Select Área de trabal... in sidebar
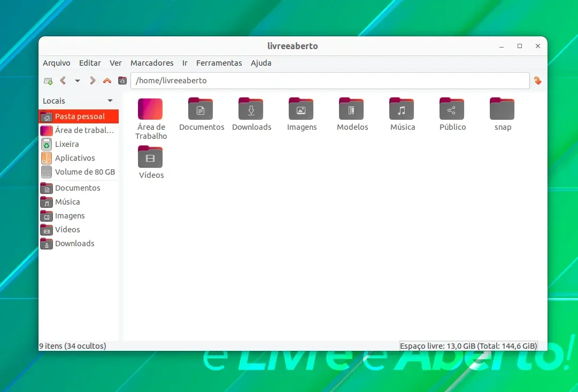578x392 pixels. (x=79, y=130)
